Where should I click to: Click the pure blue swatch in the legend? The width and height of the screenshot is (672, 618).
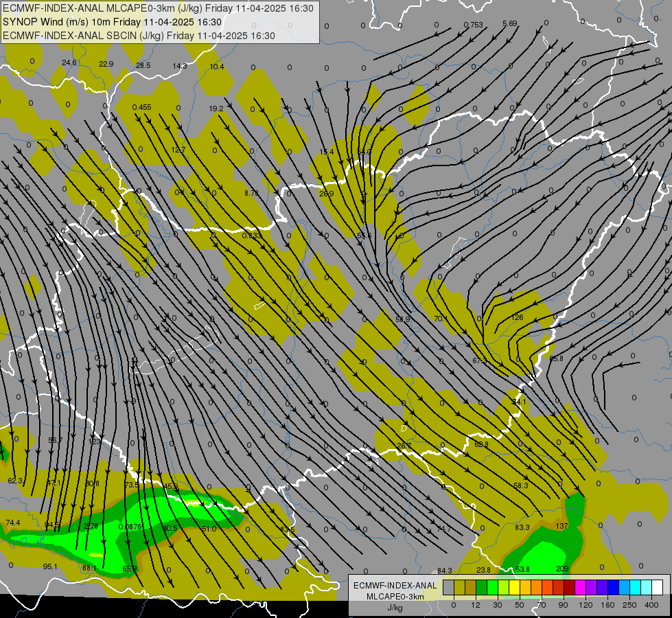[613, 587]
